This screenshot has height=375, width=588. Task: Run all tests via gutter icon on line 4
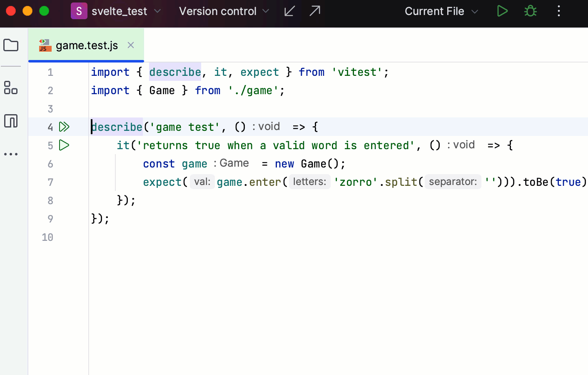[64, 127]
